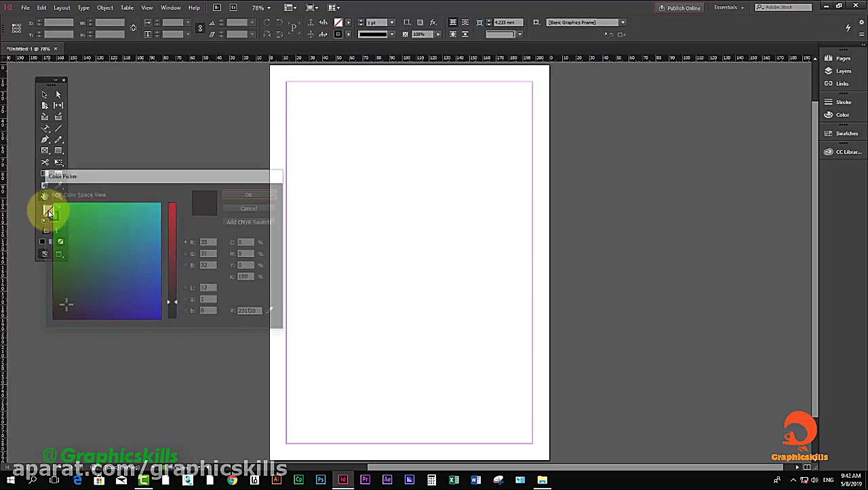Image resolution: width=868 pixels, height=490 pixels.
Task: Activate the Direct Selection arrow tool
Action: point(58,94)
